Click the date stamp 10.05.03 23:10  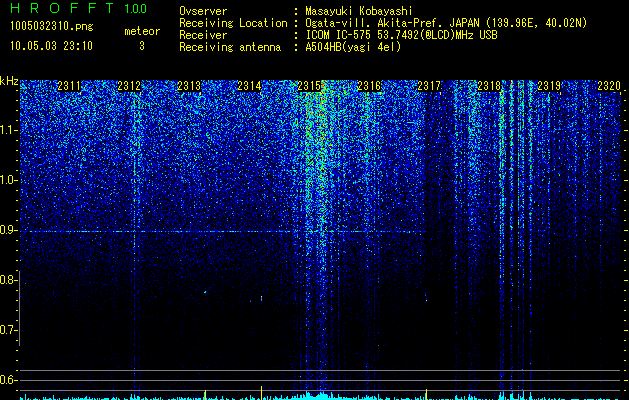point(51,46)
